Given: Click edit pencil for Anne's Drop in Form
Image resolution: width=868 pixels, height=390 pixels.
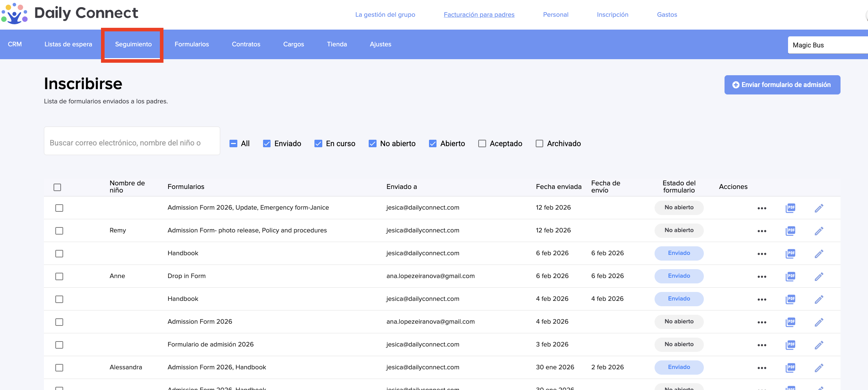Looking at the screenshot, I should click(x=819, y=276).
